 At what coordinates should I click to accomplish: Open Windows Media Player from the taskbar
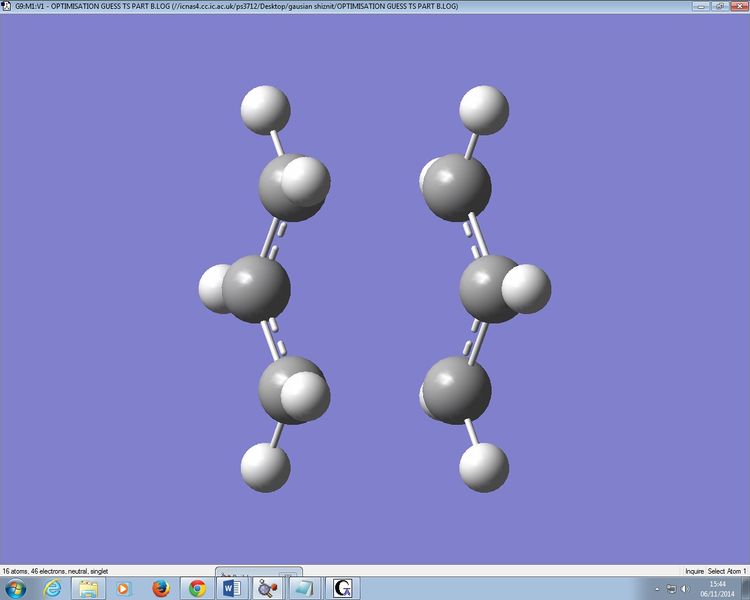[x=124, y=588]
